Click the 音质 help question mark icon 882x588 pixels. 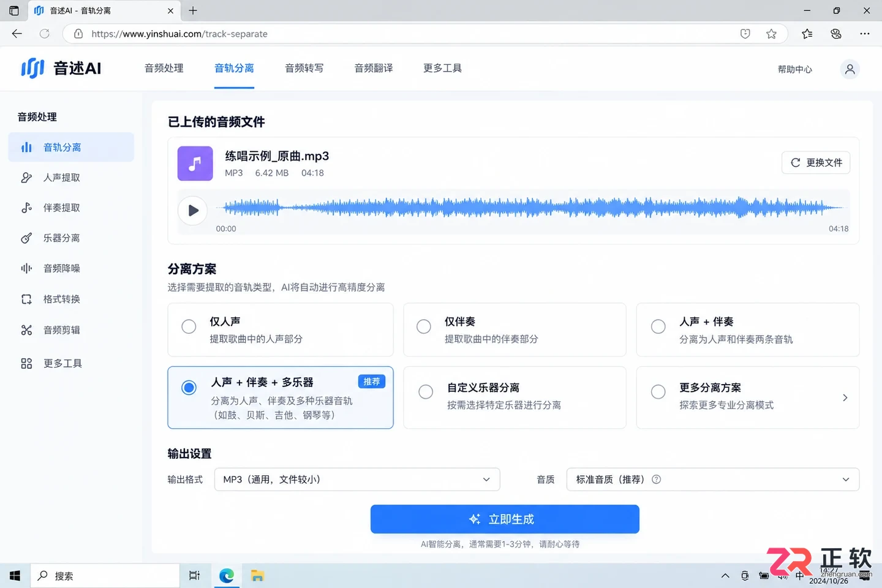click(656, 480)
